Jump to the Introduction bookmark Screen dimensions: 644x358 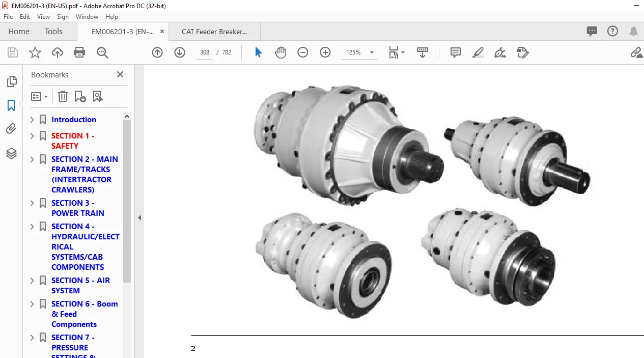[x=74, y=120]
